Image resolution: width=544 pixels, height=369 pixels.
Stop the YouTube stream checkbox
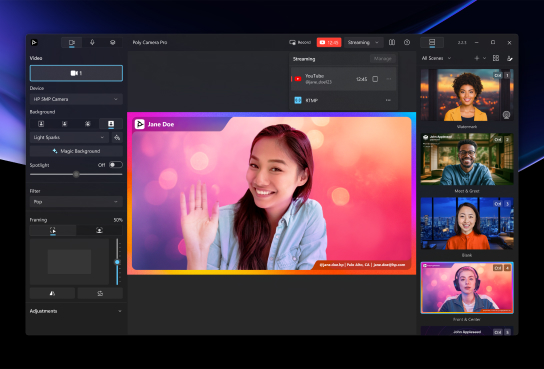pos(375,79)
